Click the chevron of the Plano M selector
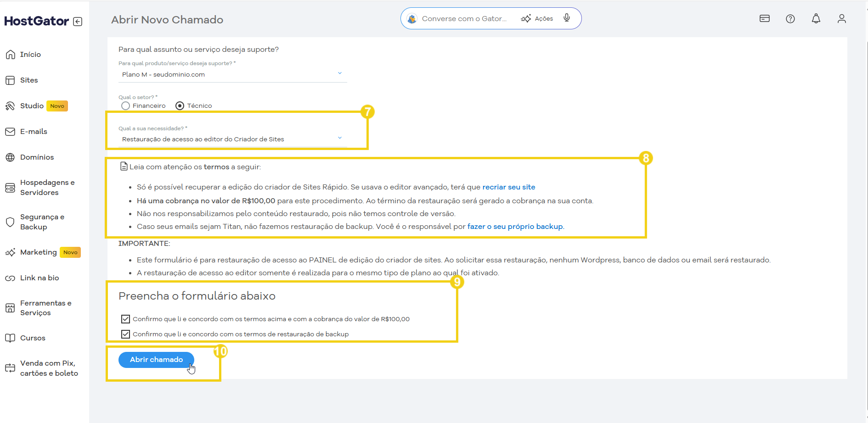This screenshot has height=423, width=868. coord(340,73)
